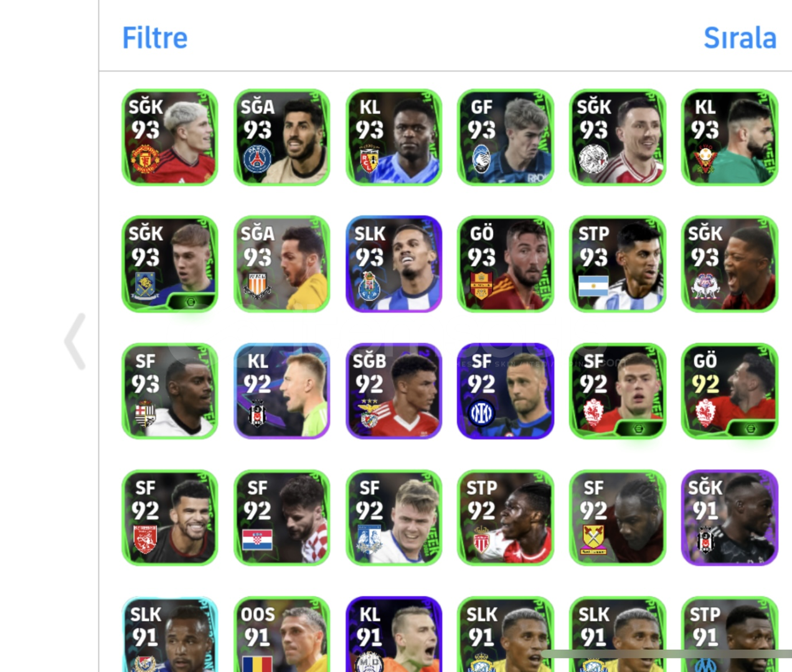This screenshot has width=792, height=672.
Task: Pick the SF 92 West Ham player card
Action: [x=618, y=518]
